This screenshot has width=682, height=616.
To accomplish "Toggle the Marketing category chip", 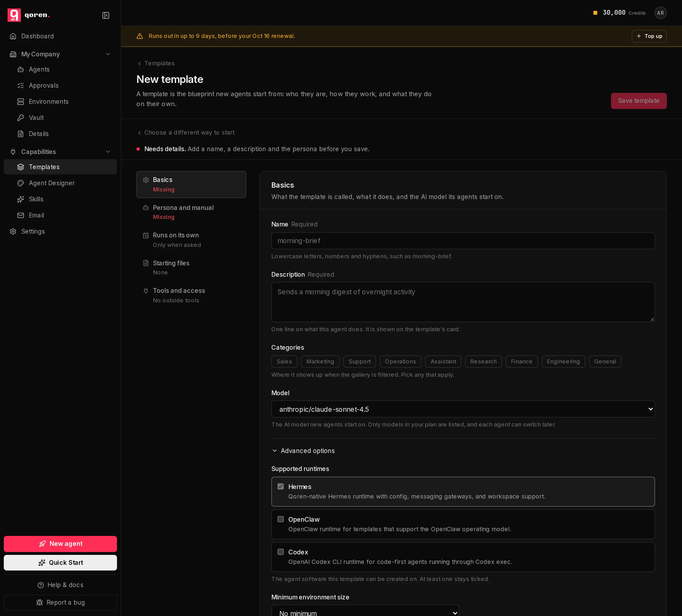I will (x=320, y=362).
